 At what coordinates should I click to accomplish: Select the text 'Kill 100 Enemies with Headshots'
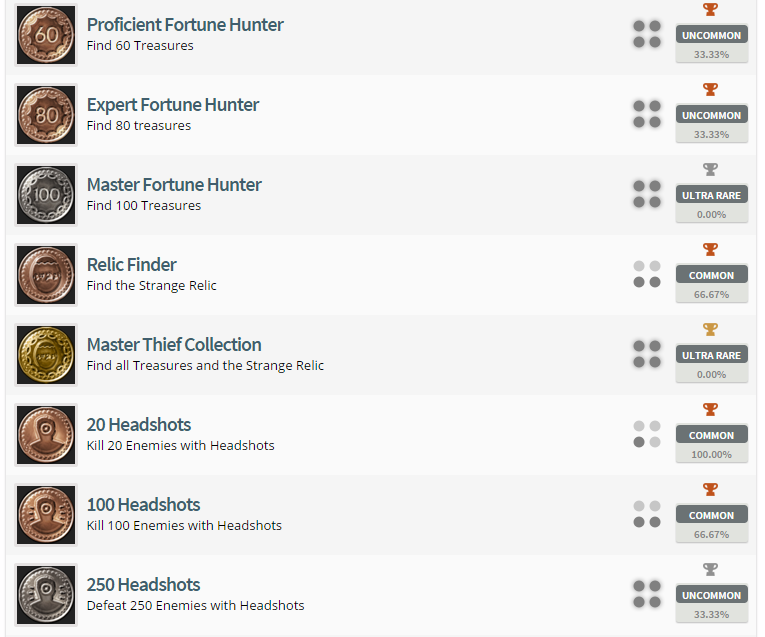coord(184,525)
